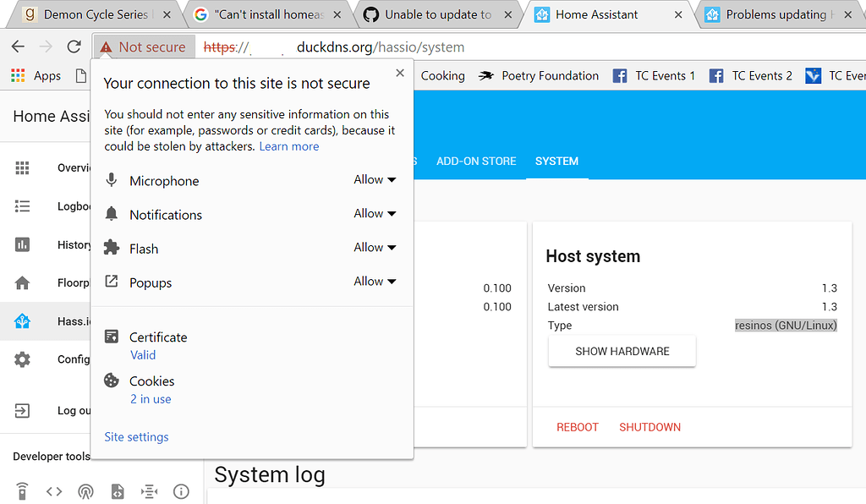Open the States developer tool brackets icon

54,491
